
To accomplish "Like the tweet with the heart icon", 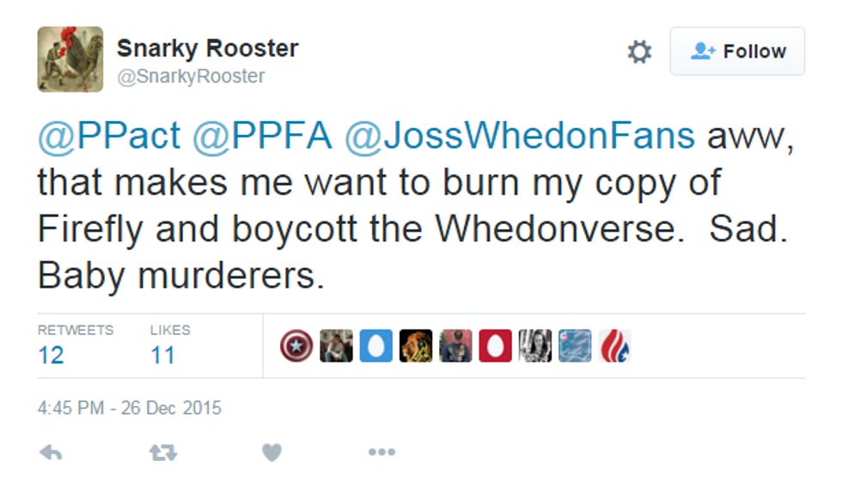I will [272, 452].
